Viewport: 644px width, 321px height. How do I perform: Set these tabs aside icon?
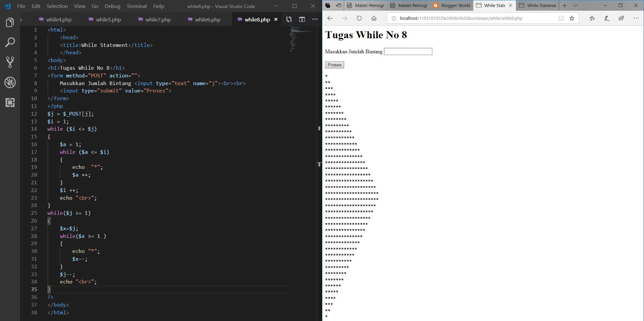coord(339,6)
